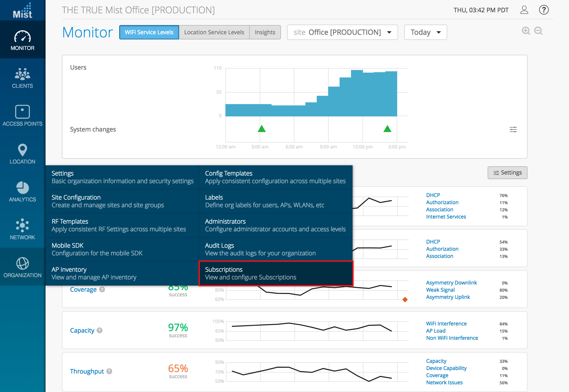Zoom in on the timeline

click(x=526, y=31)
